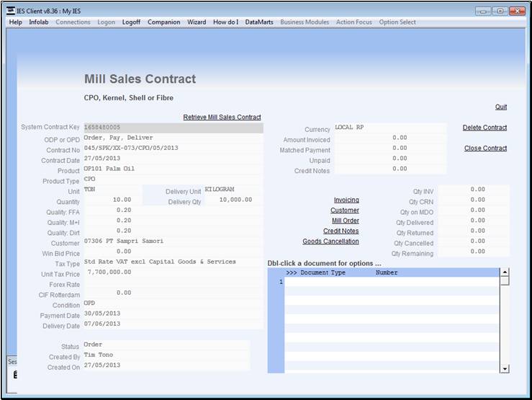This screenshot has height=400, width=532.
Task: Click the Product field OP101 Palm Oil
Action: point(173,169)
